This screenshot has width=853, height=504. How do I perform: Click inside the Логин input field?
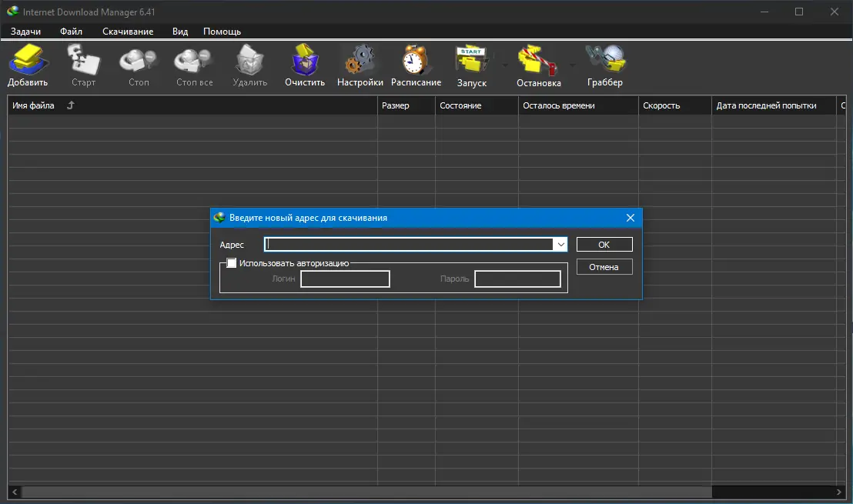tap(345, 279)
